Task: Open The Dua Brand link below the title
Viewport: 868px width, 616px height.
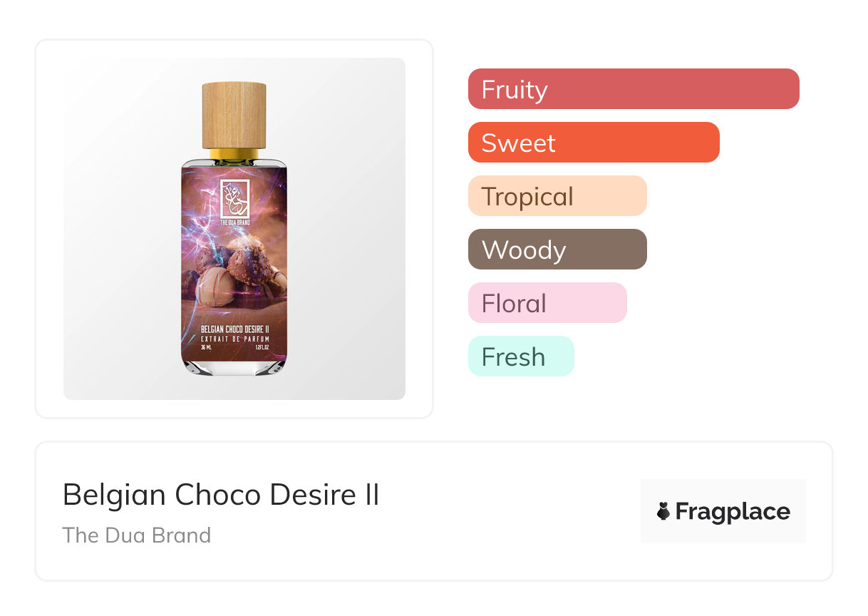Action: 137,535
